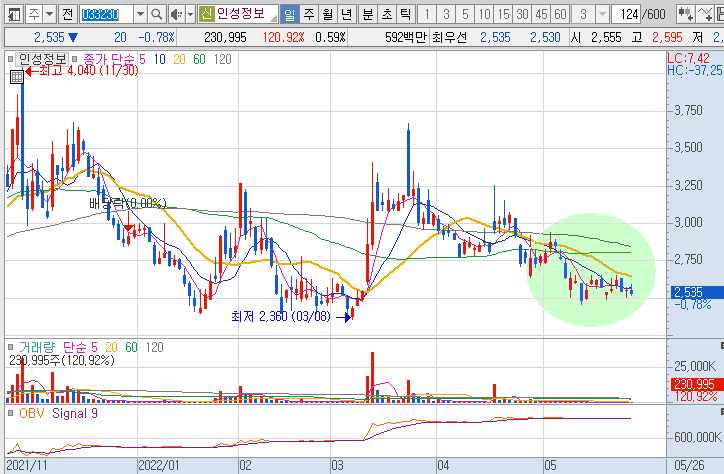Edit the candle count field 124
The height and width of the screenshot is (474, 724).
[x=626, y=14]
